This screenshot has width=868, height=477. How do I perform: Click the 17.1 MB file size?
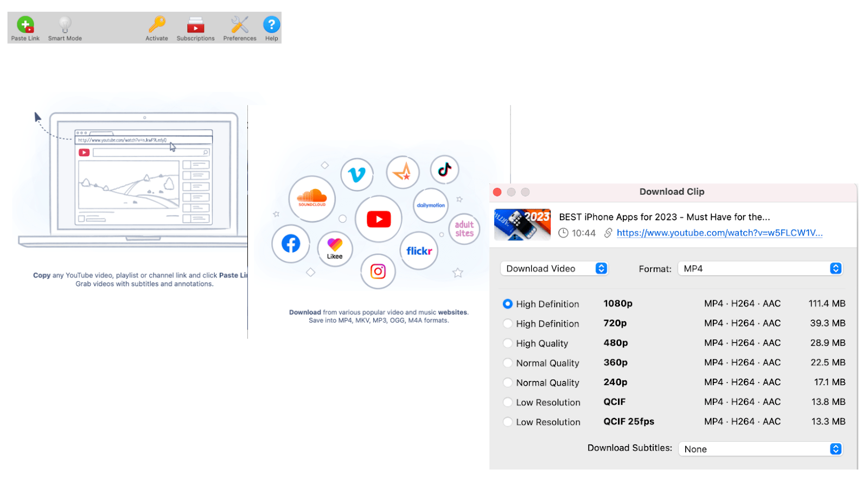[829, 382]
